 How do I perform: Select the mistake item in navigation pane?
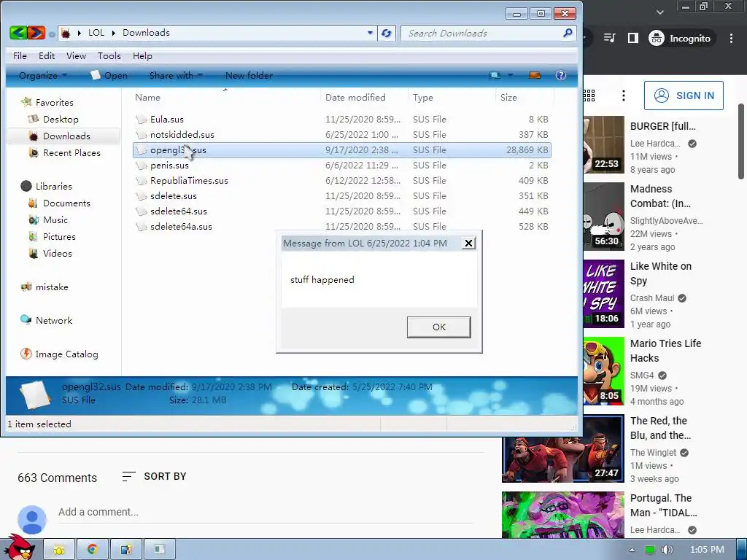52,287
